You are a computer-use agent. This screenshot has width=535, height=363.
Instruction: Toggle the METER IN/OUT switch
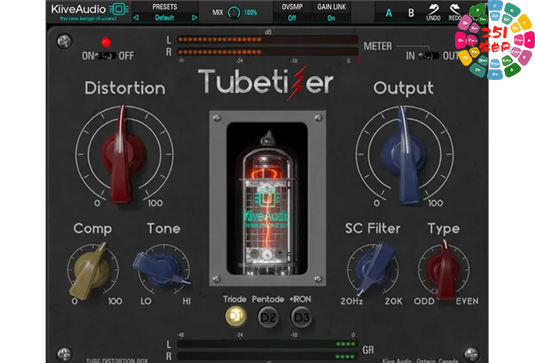click(429, 56)
